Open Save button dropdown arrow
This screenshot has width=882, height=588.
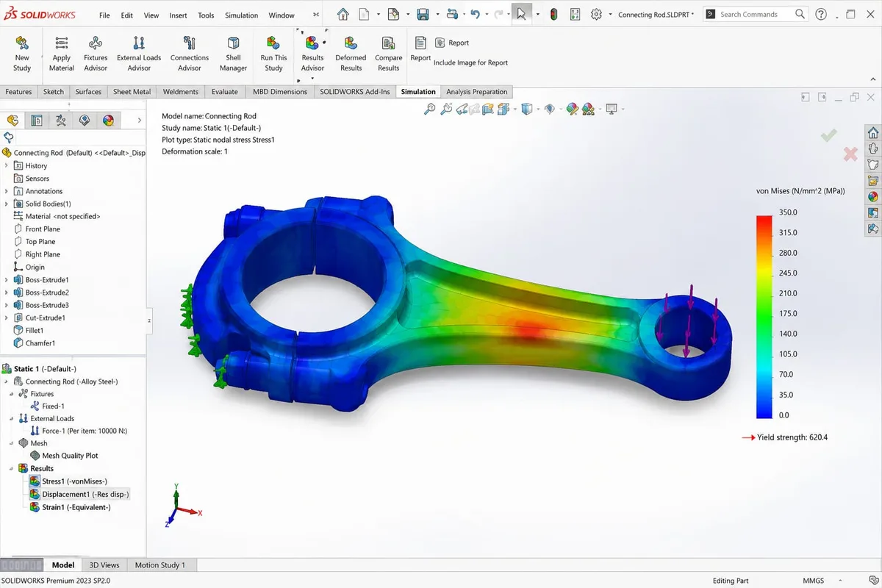pos(437,14)
